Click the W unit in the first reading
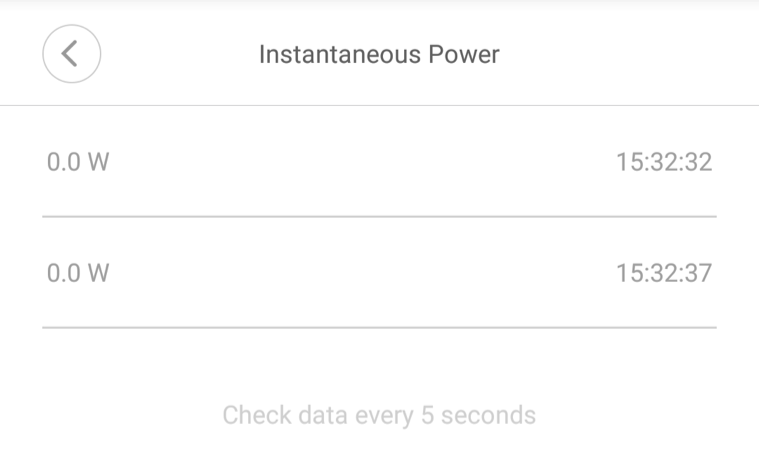 pyautogui.click(x=98, y=162)
